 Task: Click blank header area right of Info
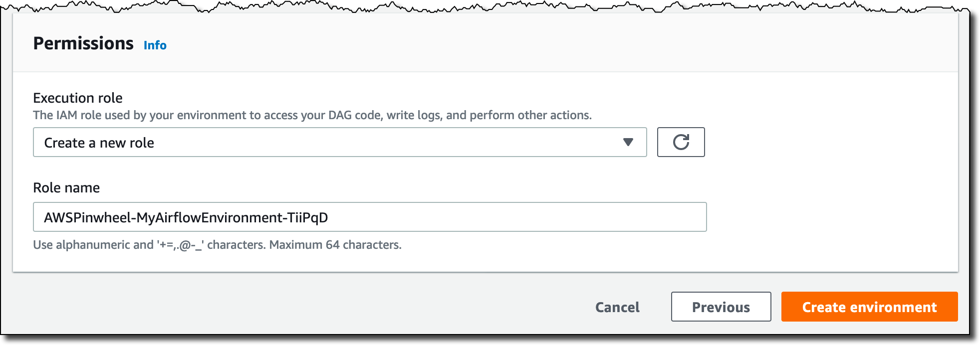[549, 44]
